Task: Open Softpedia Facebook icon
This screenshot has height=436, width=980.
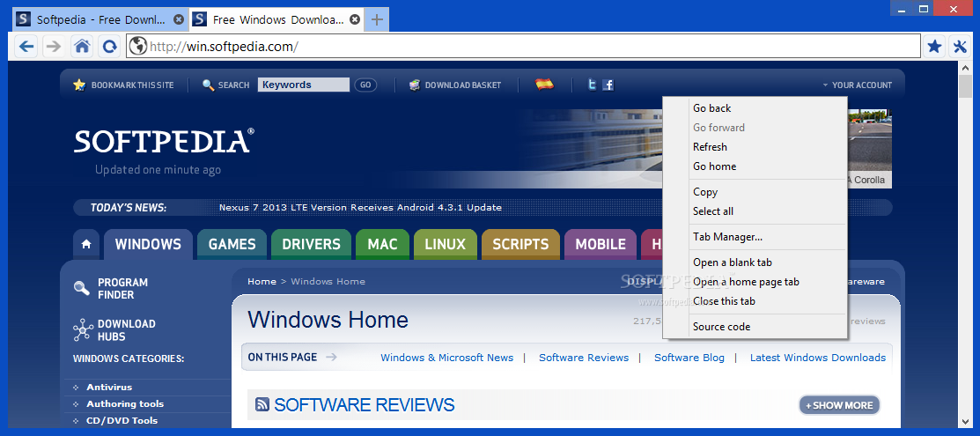Action: pyautogui.click(x=608, y=85)
